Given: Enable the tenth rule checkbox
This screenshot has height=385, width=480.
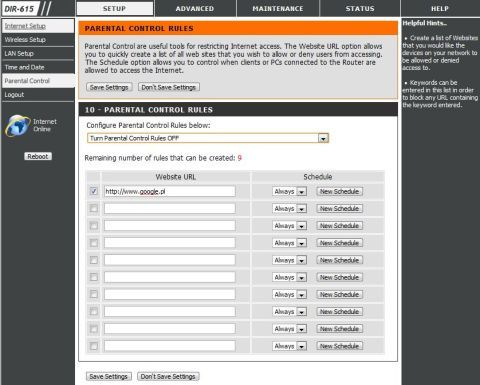Looking at the screenshot, I should click(x=94, y=346).
